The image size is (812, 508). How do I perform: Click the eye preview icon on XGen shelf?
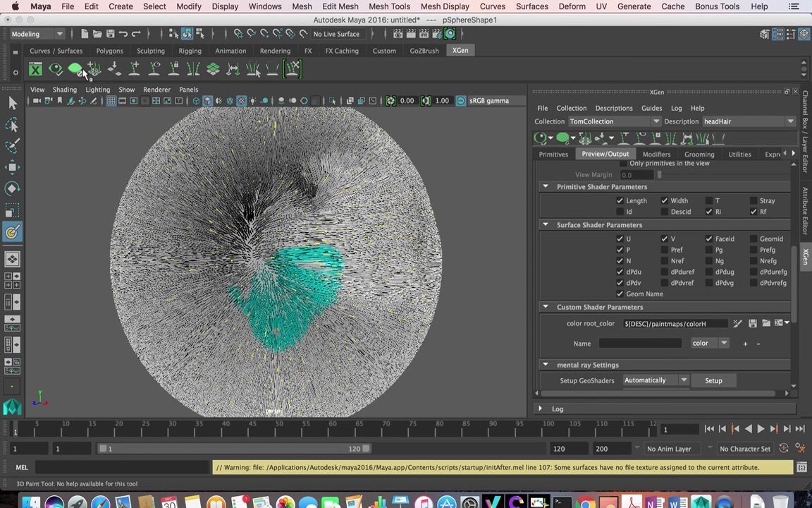point(55,69)
